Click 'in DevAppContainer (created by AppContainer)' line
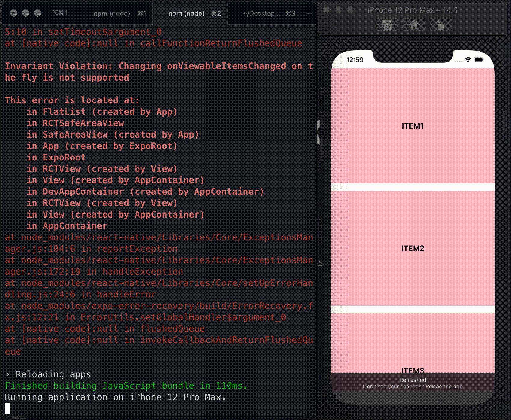The width and height of the screenshot is (511, 420). [x=145, y=191]
